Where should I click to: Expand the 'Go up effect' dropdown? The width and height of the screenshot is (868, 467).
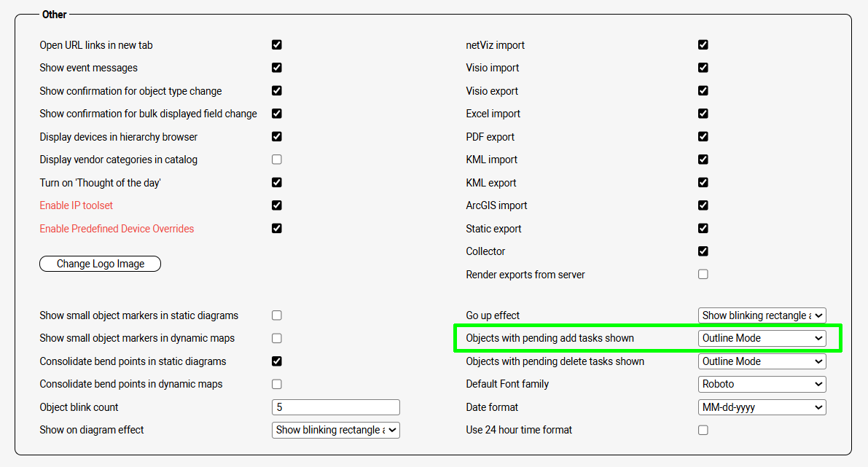(x=762, y=315)
